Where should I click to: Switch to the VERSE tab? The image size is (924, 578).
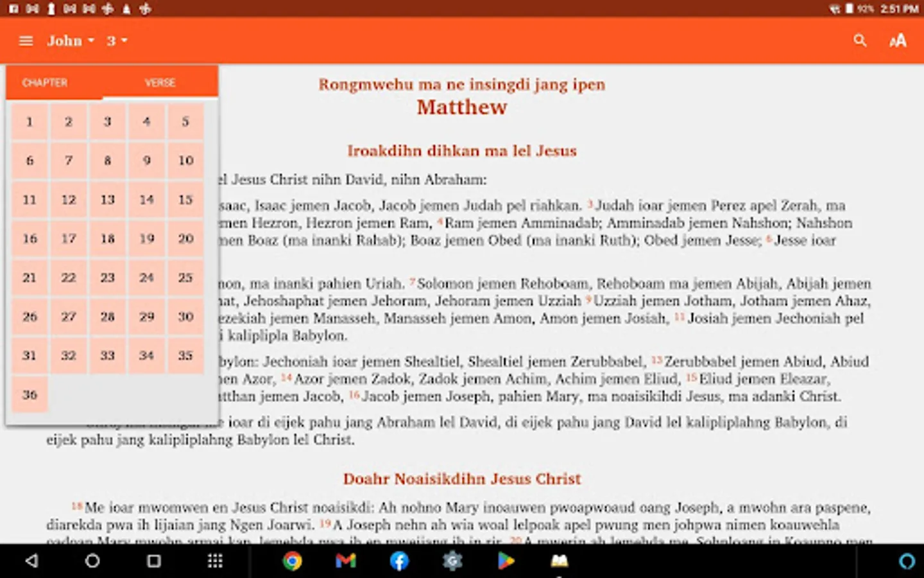160,83
